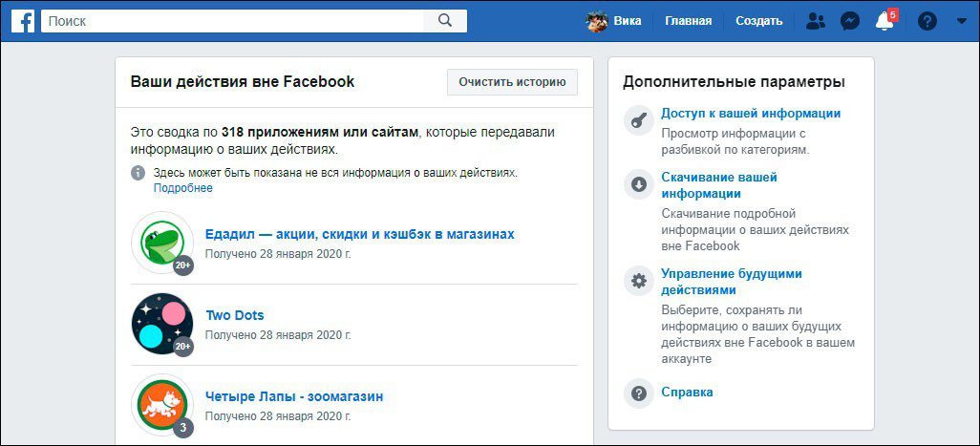Open the Четыре Лапы - зоомагазин link
The height and width of the screenshot is (446, 980).
(x=294, y=396)
